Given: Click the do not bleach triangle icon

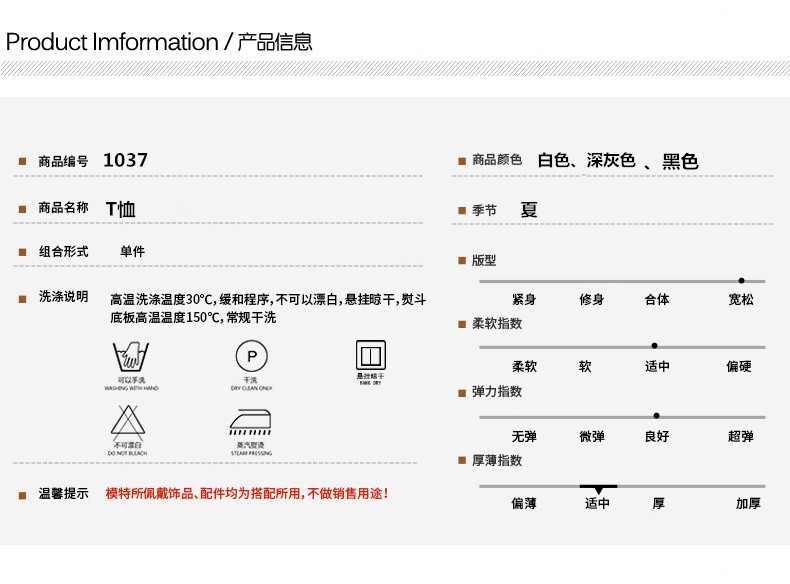Looking at the screenshot, I should pyautogui.click(x=128, y=422).
